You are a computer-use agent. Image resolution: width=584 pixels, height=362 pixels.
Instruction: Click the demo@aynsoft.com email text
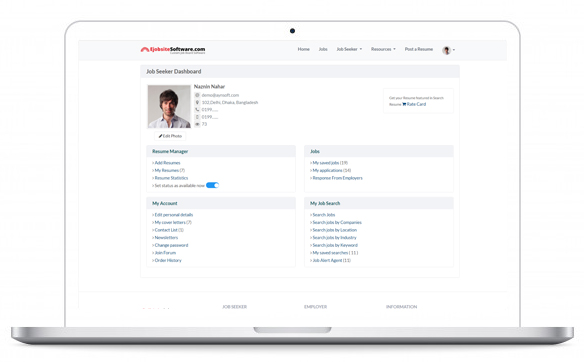pyautogui.click(x=220, y=95)
